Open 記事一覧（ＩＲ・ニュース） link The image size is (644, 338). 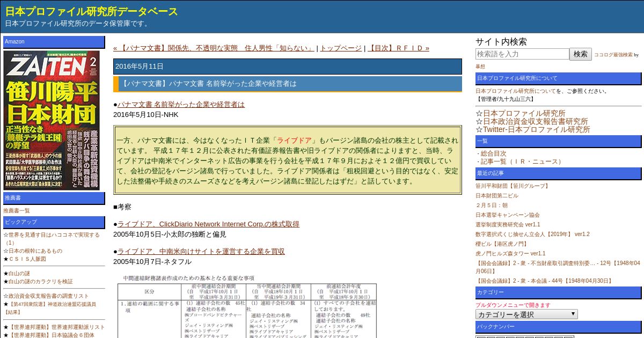pyautogui.click(x=522, y=161)
